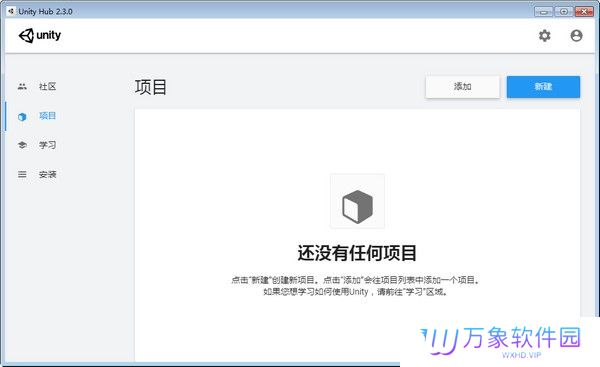Click the blue 新建 new project button
Screen dimensions: 600x367
543,87
